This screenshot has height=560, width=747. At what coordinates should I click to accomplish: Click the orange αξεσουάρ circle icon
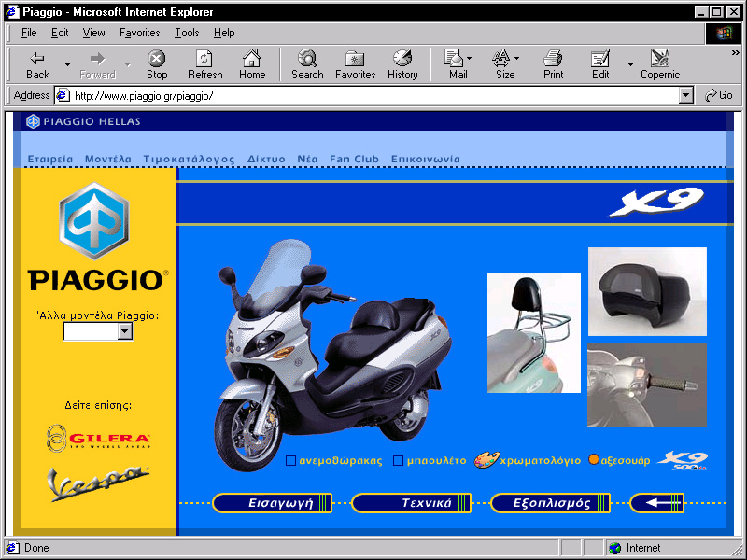pos(594,459)
